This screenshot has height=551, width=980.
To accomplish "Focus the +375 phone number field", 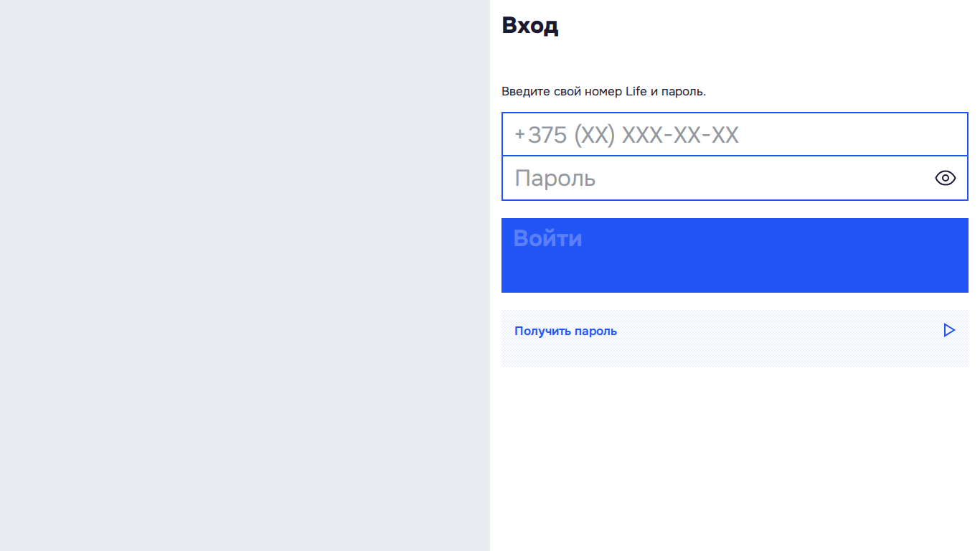I will [x=735, y=134].
